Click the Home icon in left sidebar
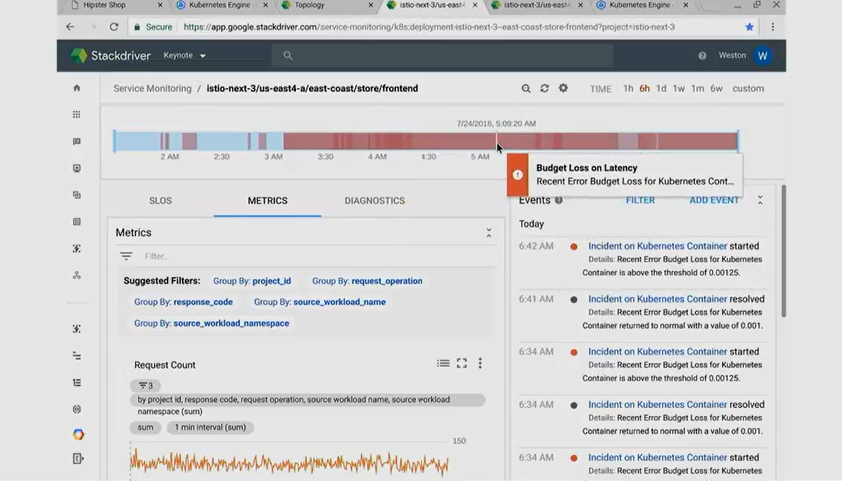The image size is (842, 482). point(77,88)
